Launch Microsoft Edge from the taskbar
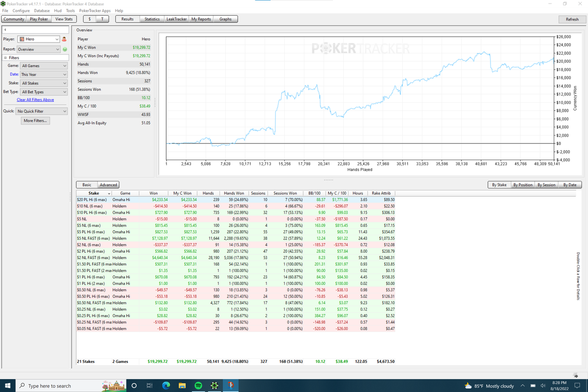The width and height of the screenshot is (588, 392). pos(166,386)
